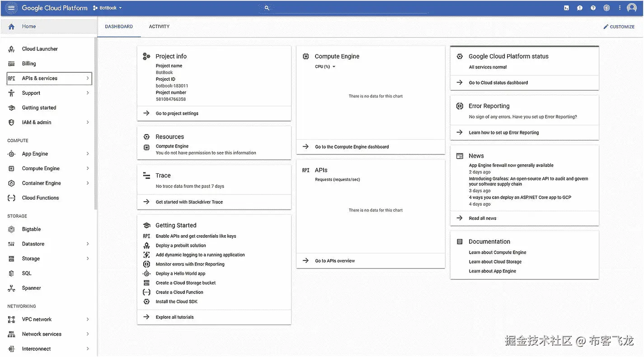
Task: Select Cloud Launcher in sidebar menu
Action: tap(40, 49)
